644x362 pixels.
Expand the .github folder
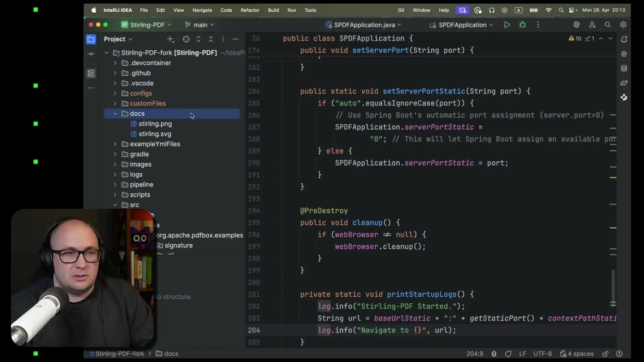pos(115,73)
